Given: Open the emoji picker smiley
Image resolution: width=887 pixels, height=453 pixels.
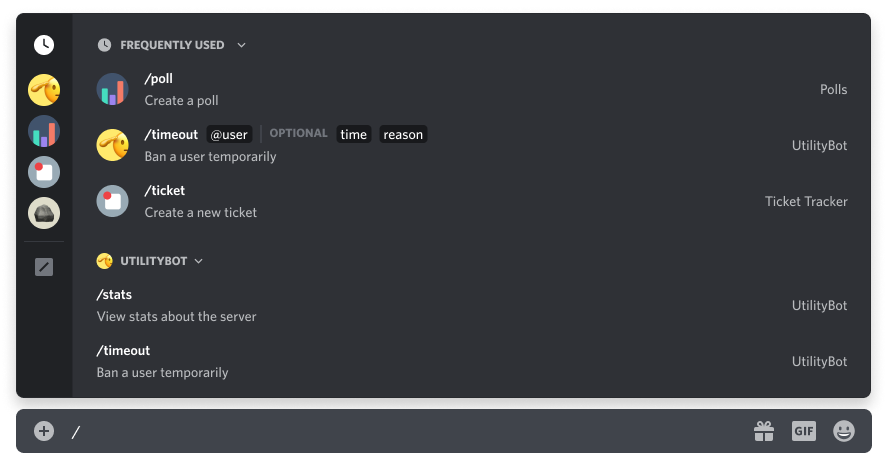Looking at the screenshot, I should pyautogui.click(x=843, y=431).
